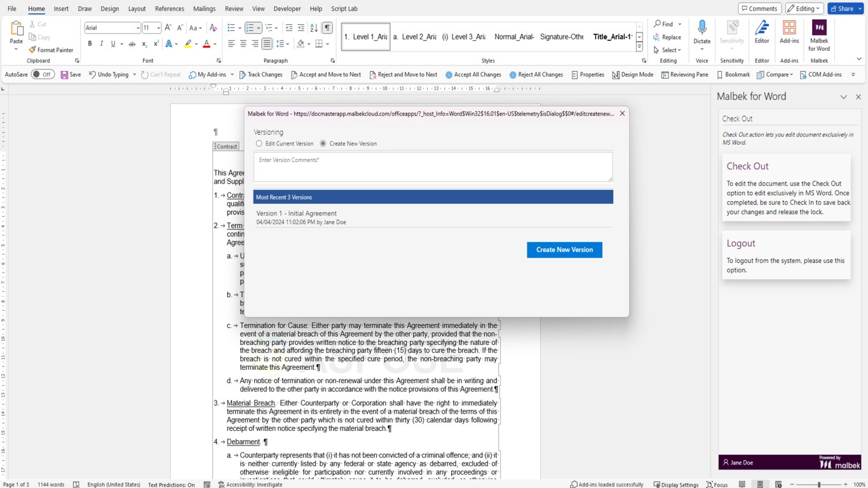Image resolution: width=868 pixels, height=488 pixels.
Task: Click Undo Typing
Action: tap(109, 75)
